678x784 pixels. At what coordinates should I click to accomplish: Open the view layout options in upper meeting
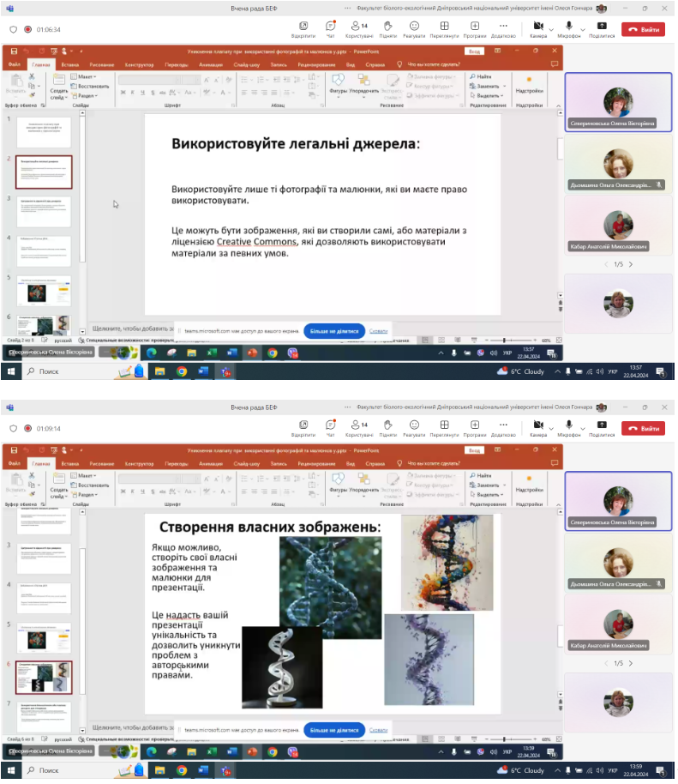coord(444,29)
